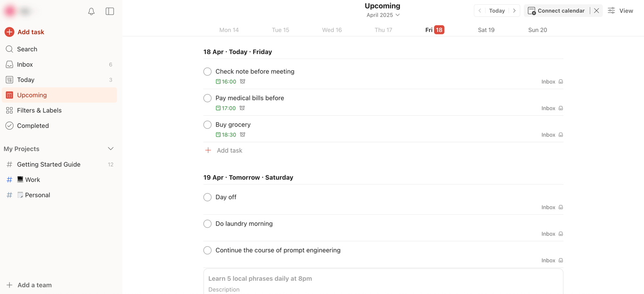Viewport: 644px width, 294px height.
Task: Click the alarm icon next to 18:30
Action: (243, 134)
